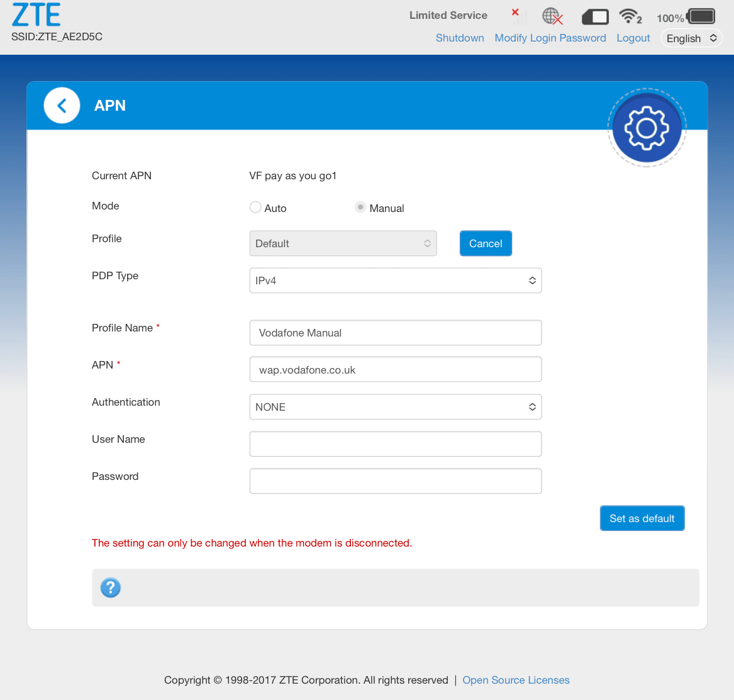This screenshot has height=700, width=734.
Task: Click the red modem disconnected warning text
Action: pos(252,543)
